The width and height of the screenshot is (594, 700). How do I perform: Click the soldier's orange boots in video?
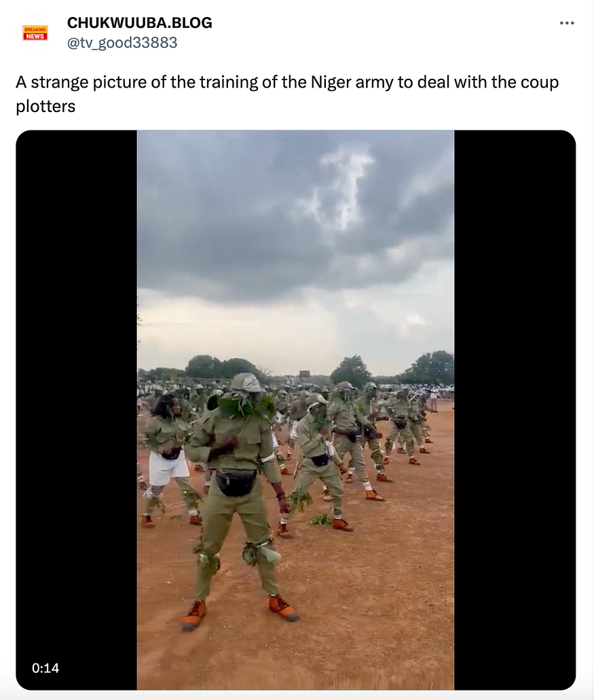[x=240, y=612]
